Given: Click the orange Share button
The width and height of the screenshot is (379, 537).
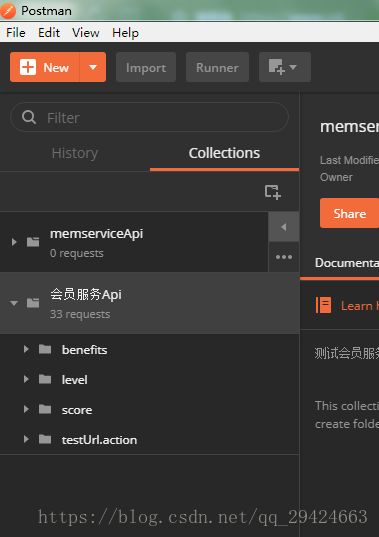Looking at the screenshot, I should (349, 213).
